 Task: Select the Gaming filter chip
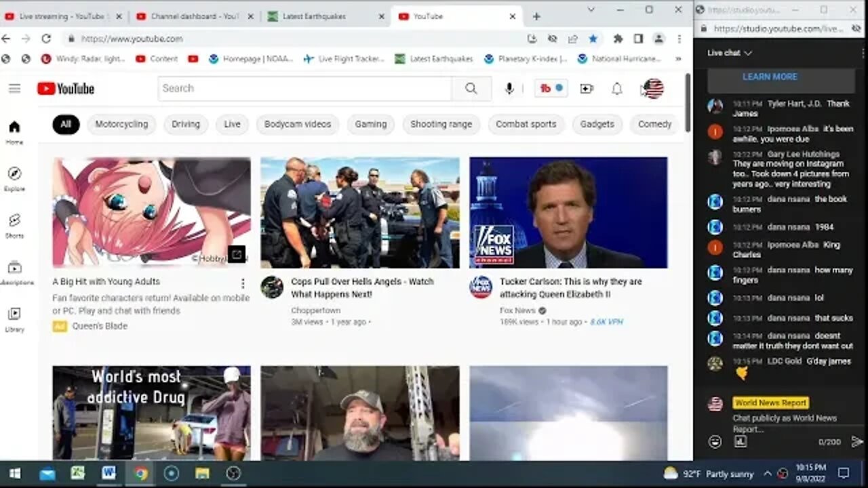click(371, 124)
